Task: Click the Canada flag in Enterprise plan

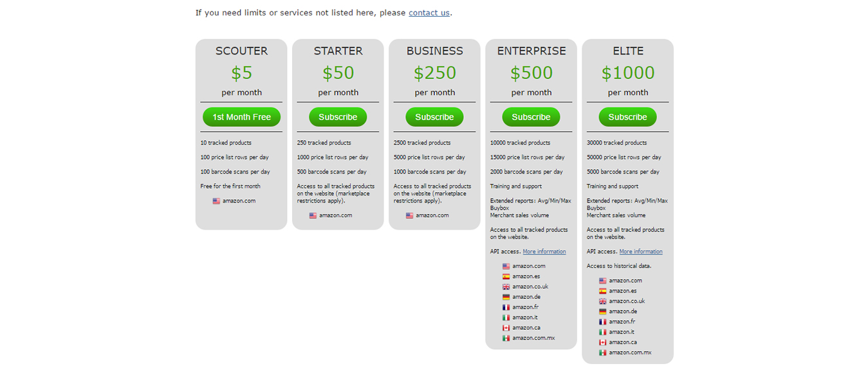Action: [x=506, y=328]
